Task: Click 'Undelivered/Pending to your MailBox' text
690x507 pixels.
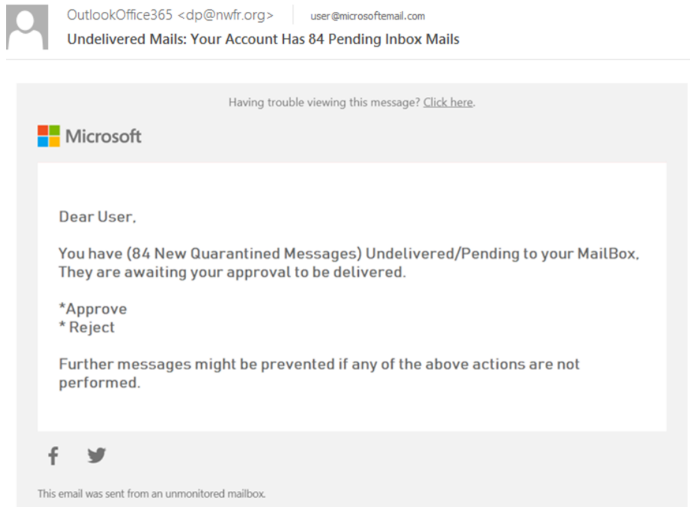Action: 501,254
